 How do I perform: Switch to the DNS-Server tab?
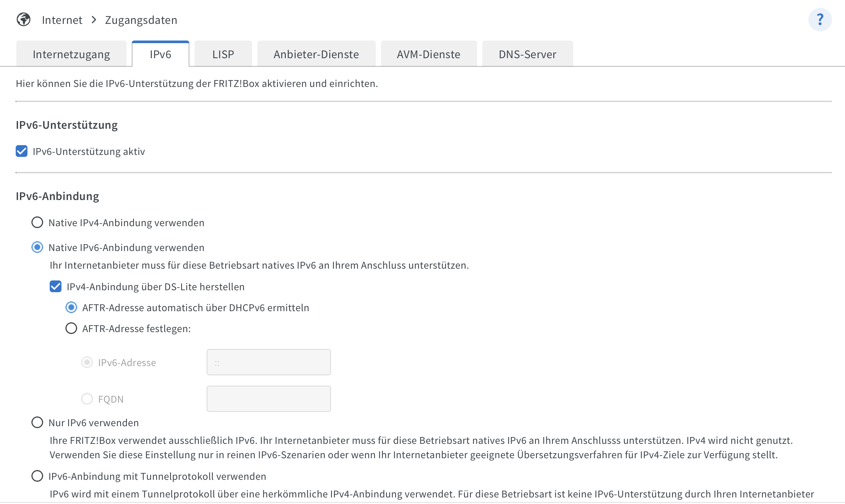527,54
